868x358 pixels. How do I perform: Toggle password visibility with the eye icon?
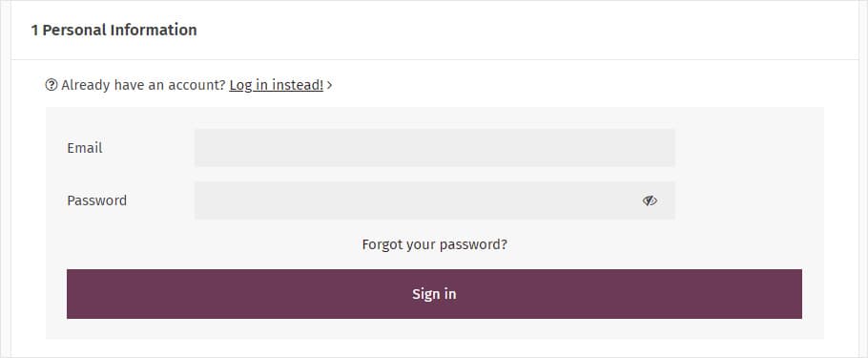[650, 200]
